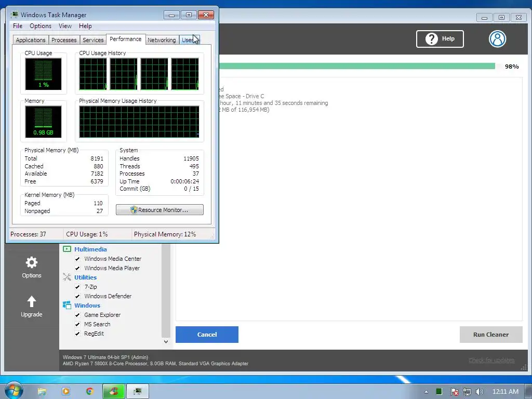Click the CPU Usage gauge
The width and height of the screenshot is (532, 399).
44,74
